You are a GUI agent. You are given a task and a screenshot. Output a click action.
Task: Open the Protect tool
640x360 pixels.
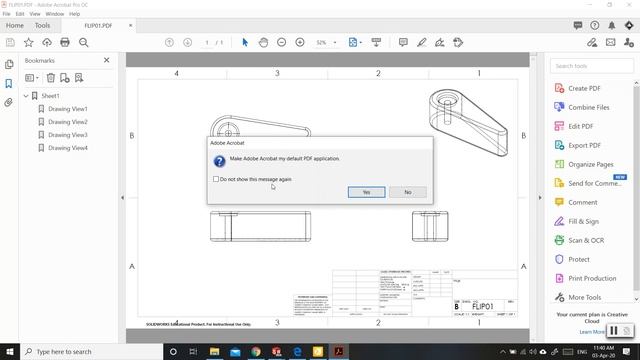point(579,259)
